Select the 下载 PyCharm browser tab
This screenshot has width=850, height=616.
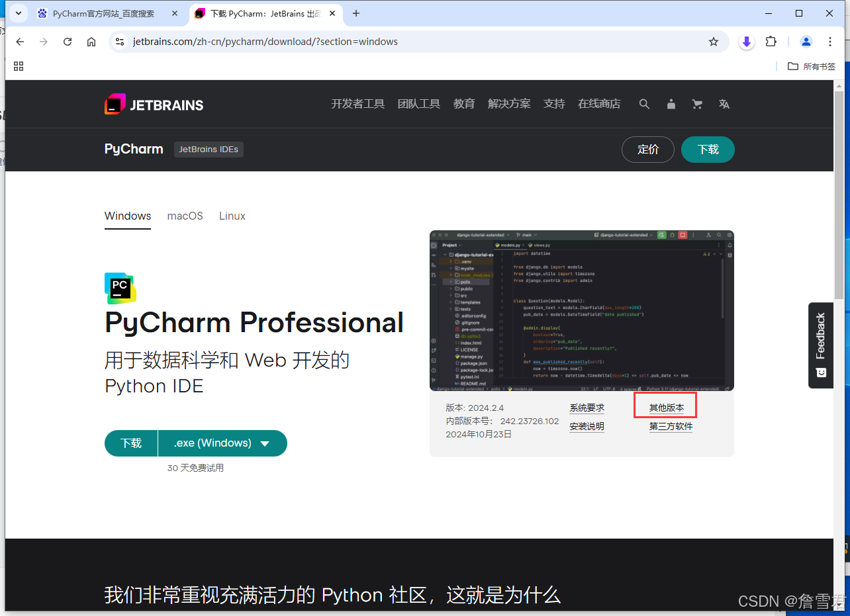tap(266, 13)
